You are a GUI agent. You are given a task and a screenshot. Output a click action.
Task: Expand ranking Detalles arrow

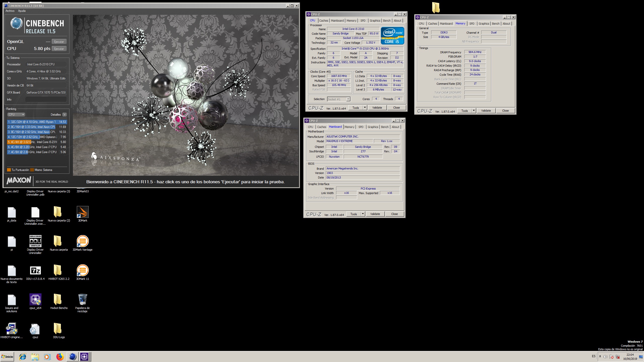(65, 115)
